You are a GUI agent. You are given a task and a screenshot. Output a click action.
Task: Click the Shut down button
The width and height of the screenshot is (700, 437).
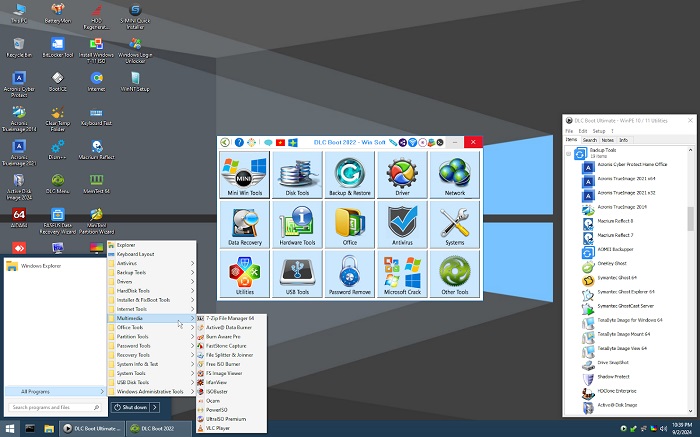[130, 407]
